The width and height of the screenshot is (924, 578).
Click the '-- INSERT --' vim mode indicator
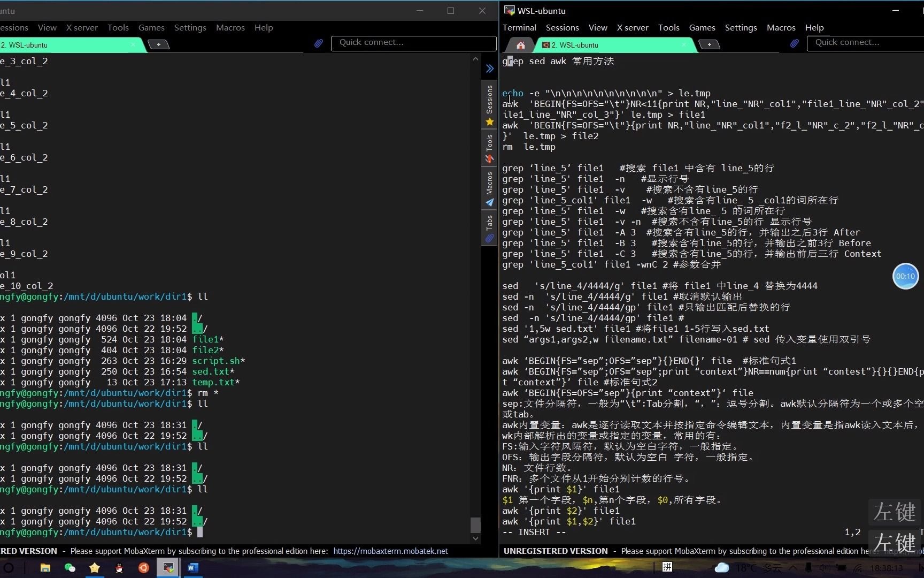(534, 532)
